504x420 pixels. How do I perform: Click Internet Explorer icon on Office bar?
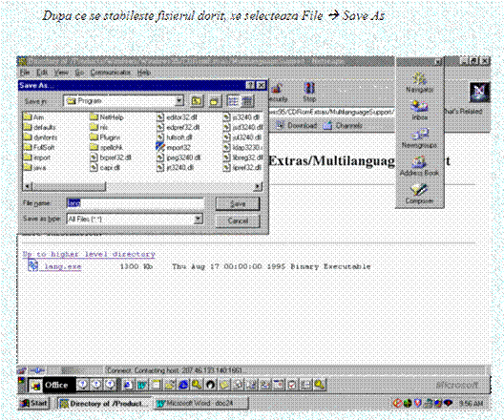[x=183, y=385]
